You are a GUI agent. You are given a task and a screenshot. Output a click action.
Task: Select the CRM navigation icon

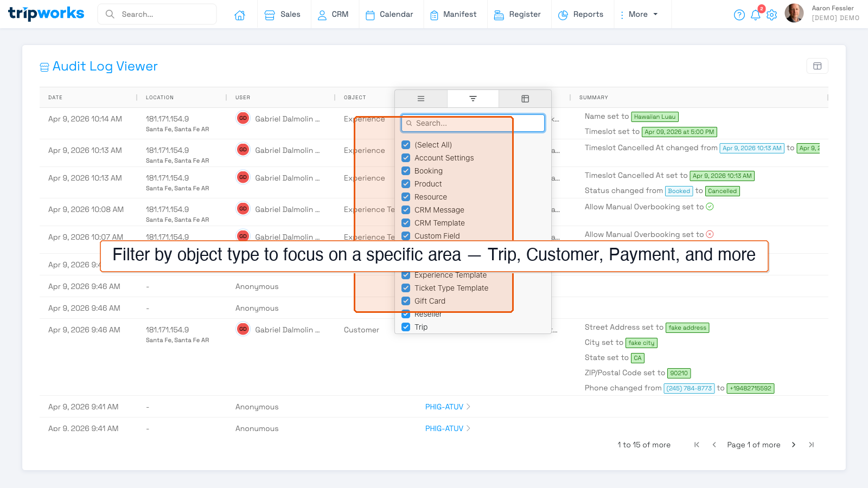324,15
